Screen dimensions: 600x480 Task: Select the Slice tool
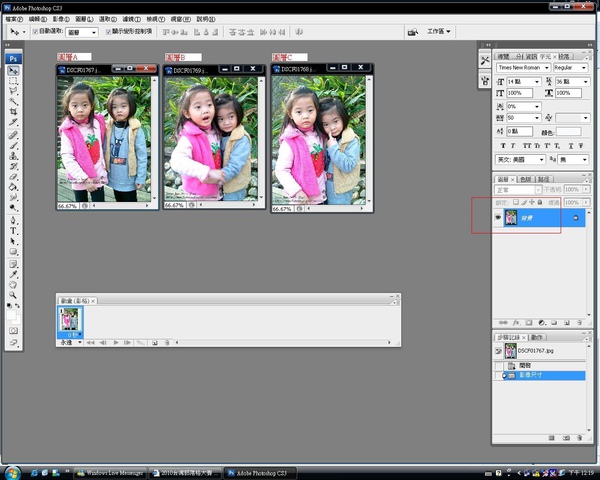pos(13,122)
